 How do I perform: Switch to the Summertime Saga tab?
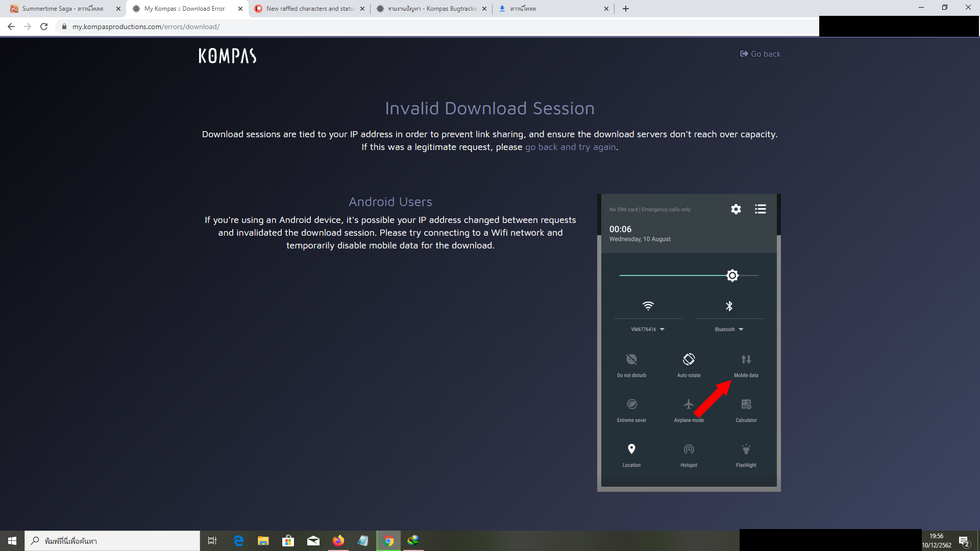62,9
